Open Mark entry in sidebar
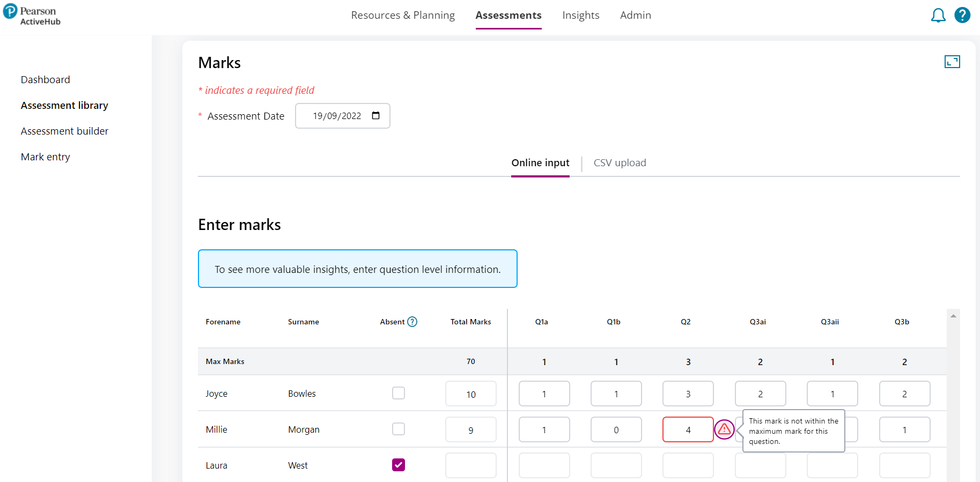 point(46,157)
